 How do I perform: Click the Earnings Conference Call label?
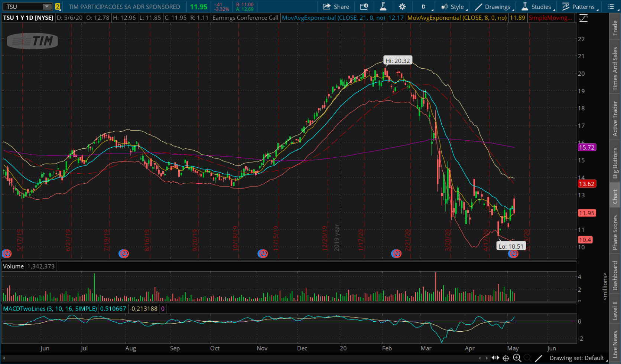coord(245,18)
